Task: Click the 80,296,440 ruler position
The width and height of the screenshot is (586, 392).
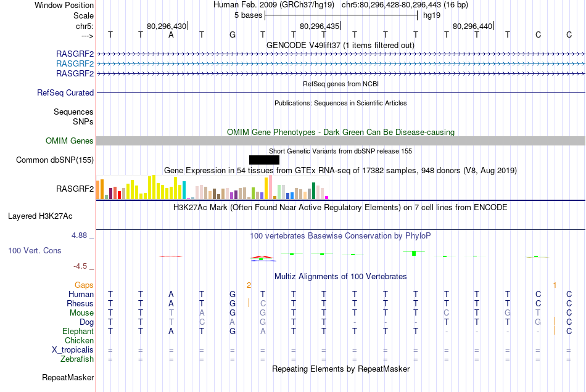Action: point(473,26)
